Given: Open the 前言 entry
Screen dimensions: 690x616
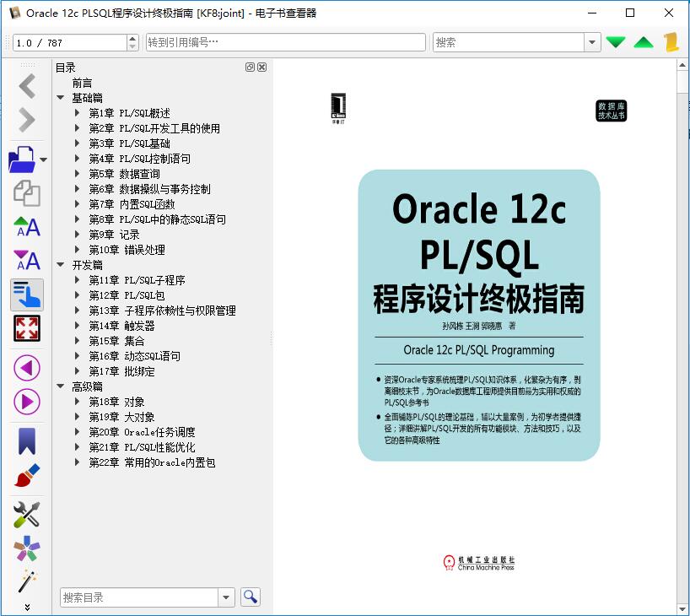Looking at the screenshot, I should click(x=83, y=83).
